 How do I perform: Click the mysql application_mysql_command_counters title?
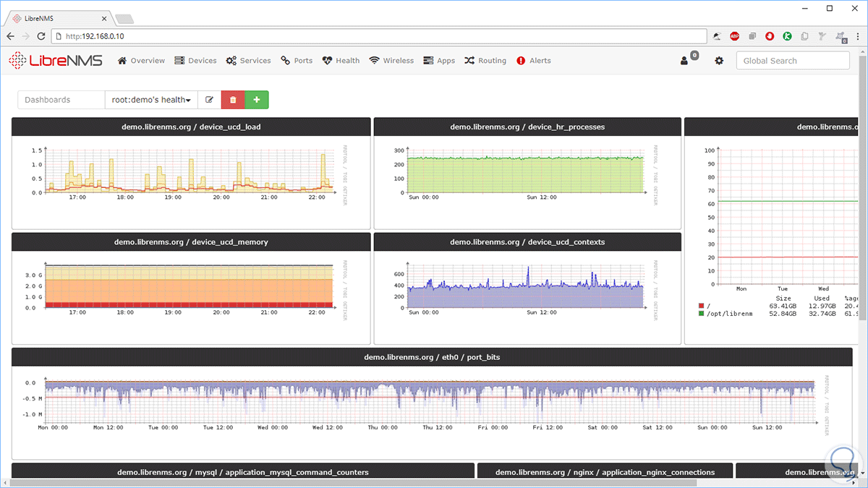tap(243, 472)
